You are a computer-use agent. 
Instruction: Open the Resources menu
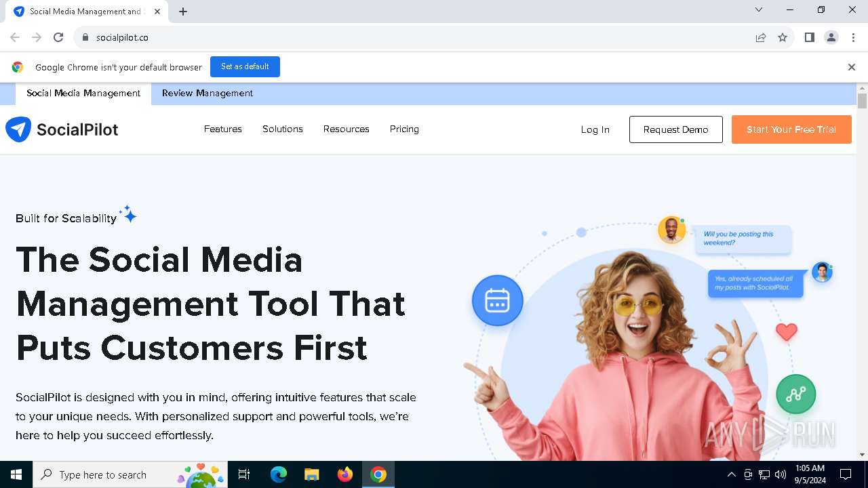(x=347, y=129)
